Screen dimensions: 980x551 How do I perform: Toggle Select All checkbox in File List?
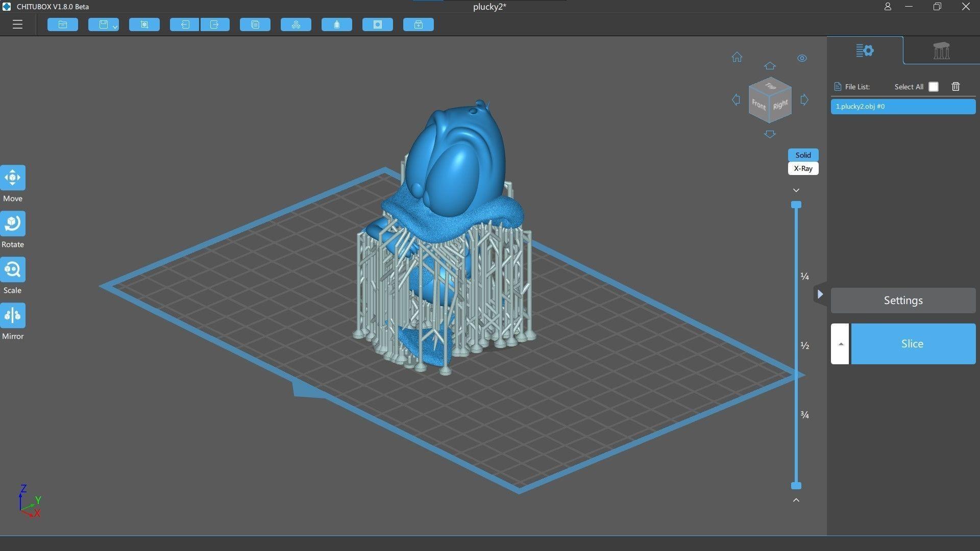934,86
